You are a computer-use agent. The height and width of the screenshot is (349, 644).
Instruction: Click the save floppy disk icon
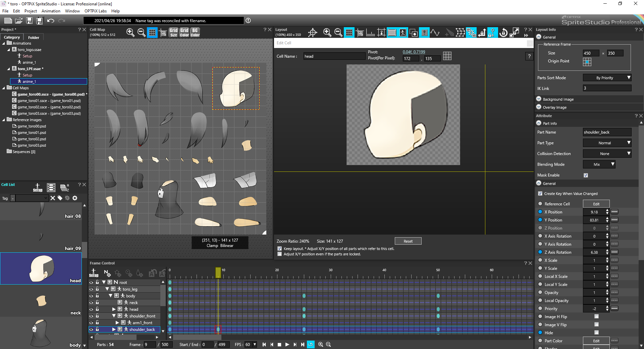click(x=30, y=21)
